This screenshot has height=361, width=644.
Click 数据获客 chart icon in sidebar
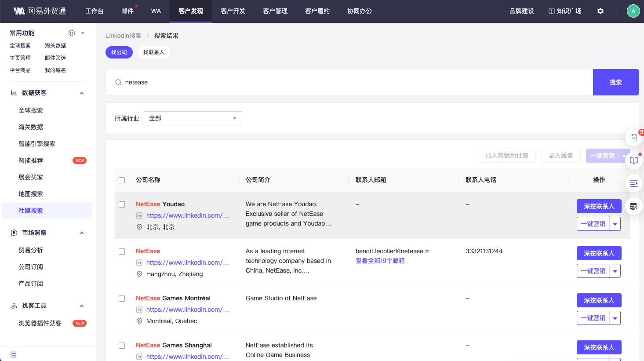(x=14, y=93)
